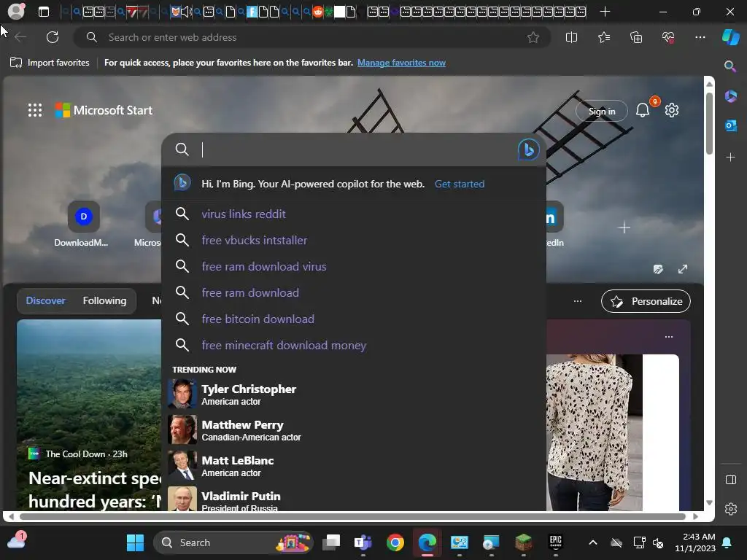
Task: Click the edit background icon
Action: pos(658,269)
